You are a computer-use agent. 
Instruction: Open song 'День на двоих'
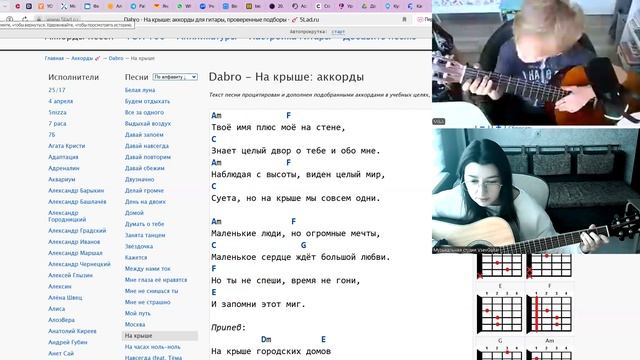pos(145,202)
